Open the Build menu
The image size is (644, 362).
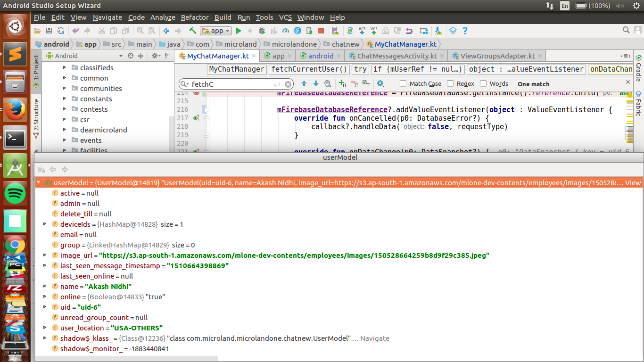(223, 17)
